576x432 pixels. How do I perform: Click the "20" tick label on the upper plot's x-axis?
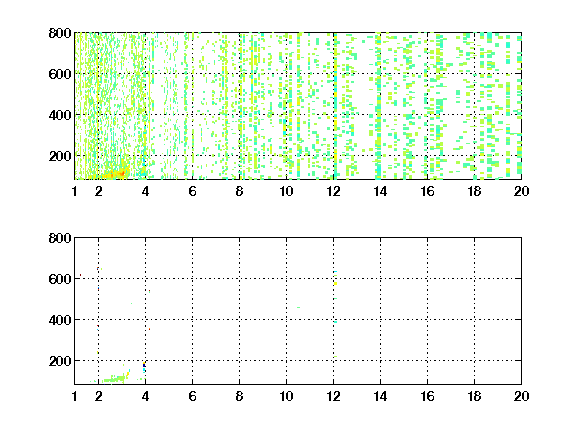(x=521, y=191)
